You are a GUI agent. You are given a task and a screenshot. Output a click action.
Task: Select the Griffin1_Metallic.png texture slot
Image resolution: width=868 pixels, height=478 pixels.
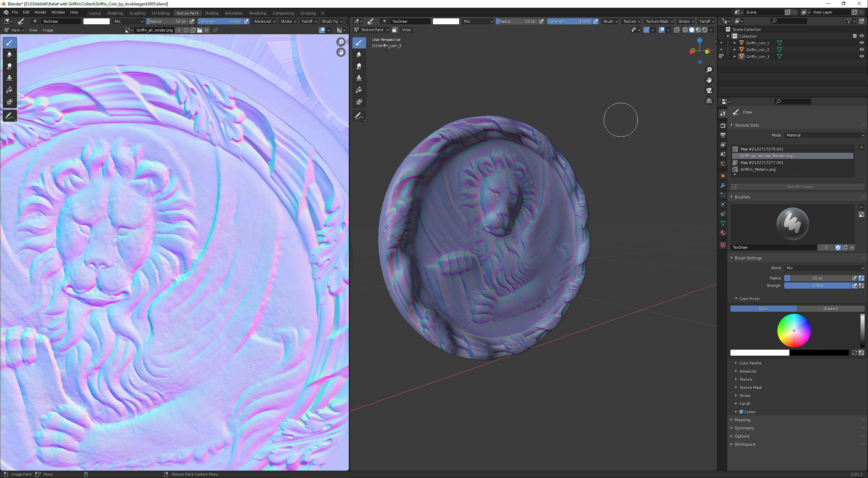(793, 169)
